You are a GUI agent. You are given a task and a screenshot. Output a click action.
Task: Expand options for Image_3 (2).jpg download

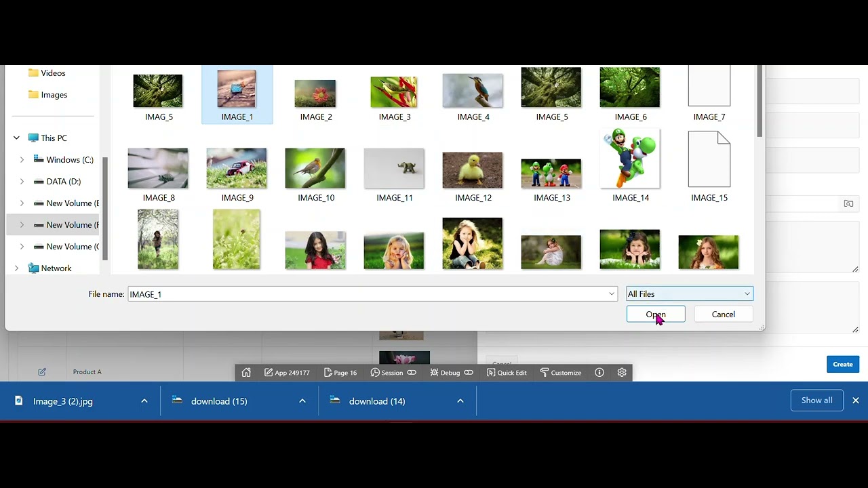tap(144, 401)
